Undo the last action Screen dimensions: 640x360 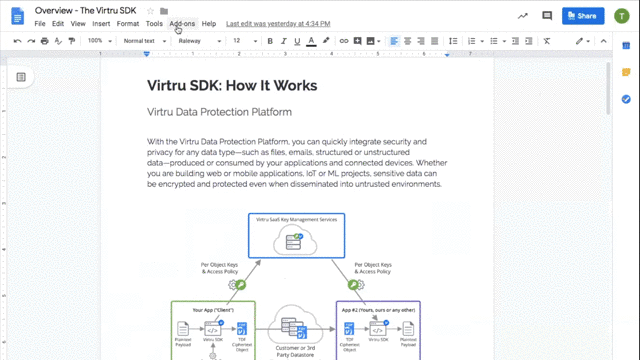pyautogui.click(x=17, y=41)
